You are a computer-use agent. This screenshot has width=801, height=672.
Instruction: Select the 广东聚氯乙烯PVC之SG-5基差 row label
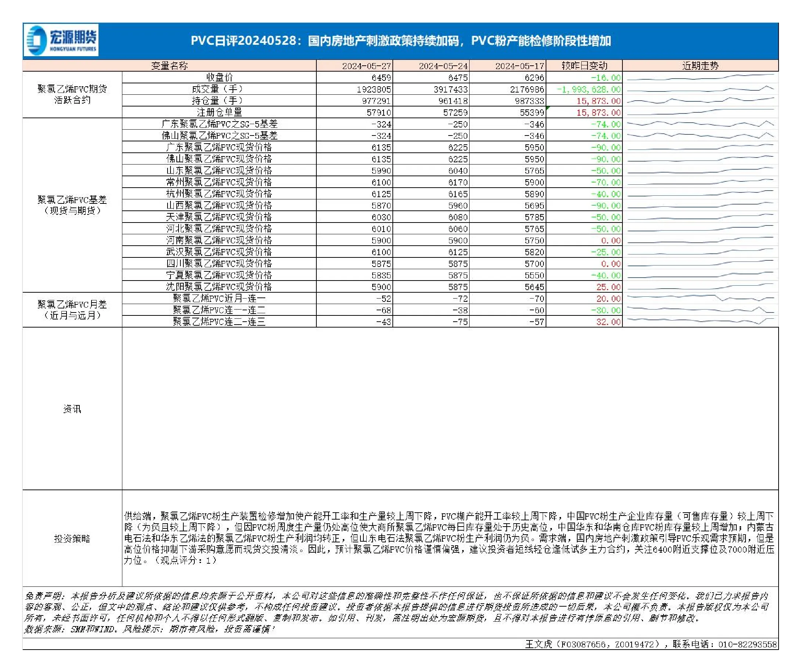(219, 124)
